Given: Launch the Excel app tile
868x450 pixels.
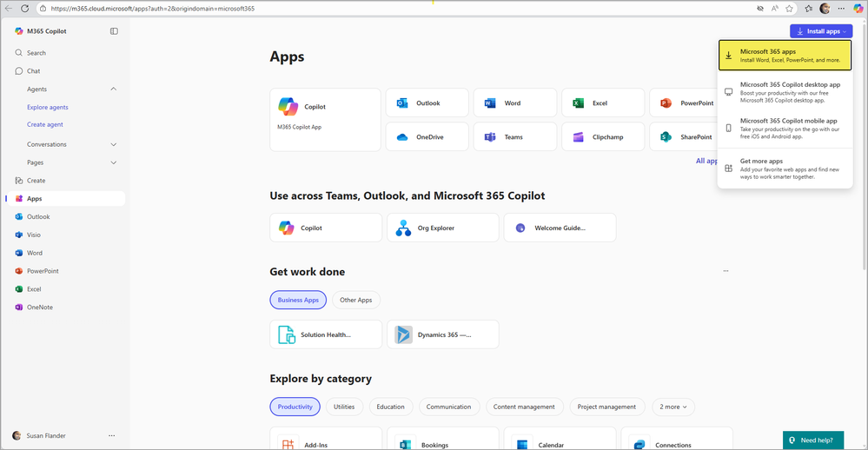Looking at the screenshot, I should (x=603, y=103).
